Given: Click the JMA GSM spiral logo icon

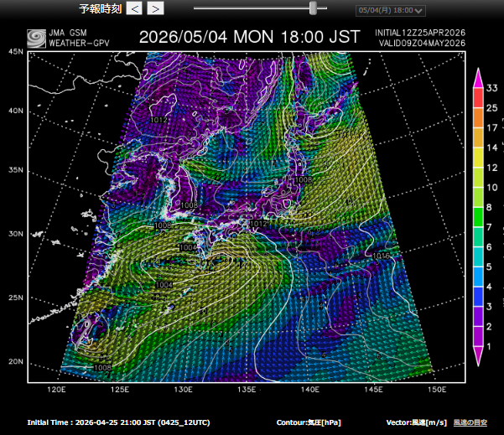Looking at the screenshot, I should (x=37, y=38).
